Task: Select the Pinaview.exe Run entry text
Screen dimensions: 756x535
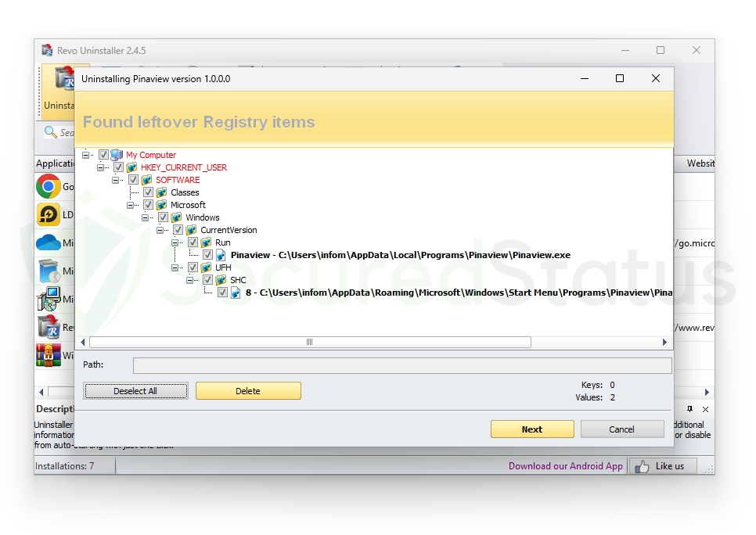Action: [x=400, y=255]
